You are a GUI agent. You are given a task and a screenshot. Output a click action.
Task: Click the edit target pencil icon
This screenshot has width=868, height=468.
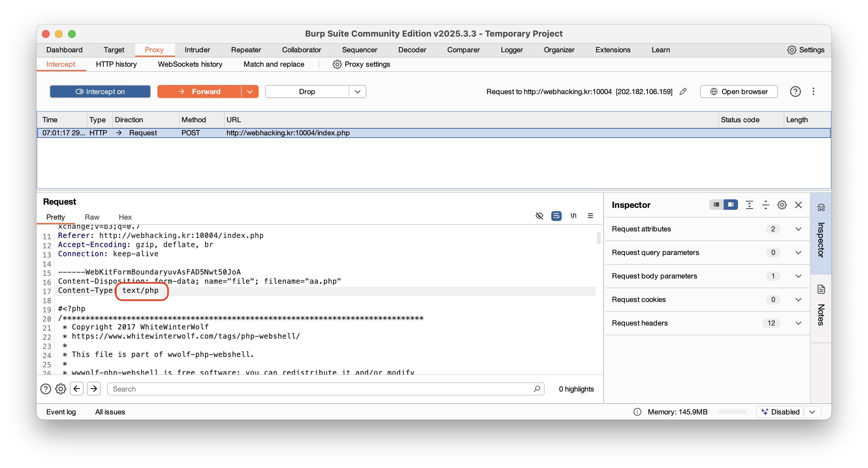click(683, 92)
